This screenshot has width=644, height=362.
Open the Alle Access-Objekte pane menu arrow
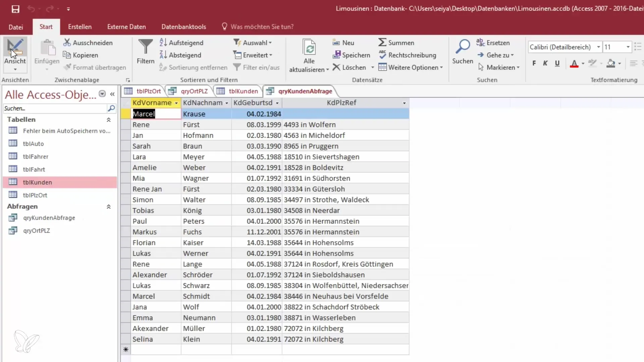(102, 94)
